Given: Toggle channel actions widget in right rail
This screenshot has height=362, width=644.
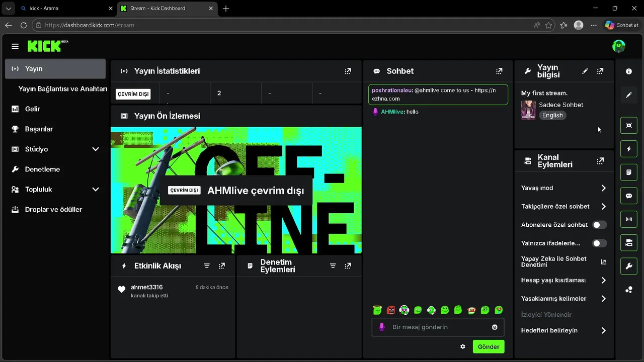Looking at the screenshot, I should (x=629, y=243).
